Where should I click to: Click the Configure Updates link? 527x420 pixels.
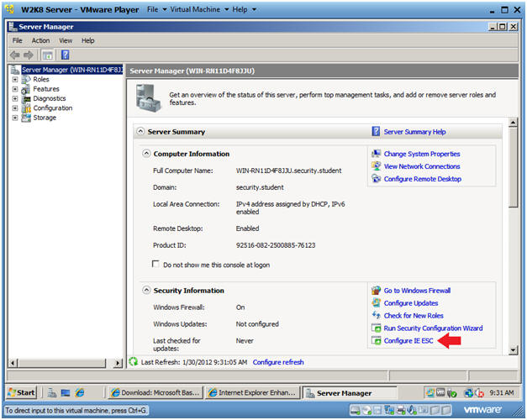click(411, 303)
